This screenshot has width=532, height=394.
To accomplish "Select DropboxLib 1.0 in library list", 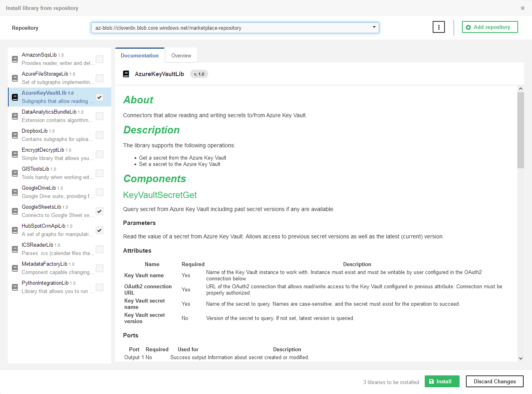I will [x=59, y=135].
